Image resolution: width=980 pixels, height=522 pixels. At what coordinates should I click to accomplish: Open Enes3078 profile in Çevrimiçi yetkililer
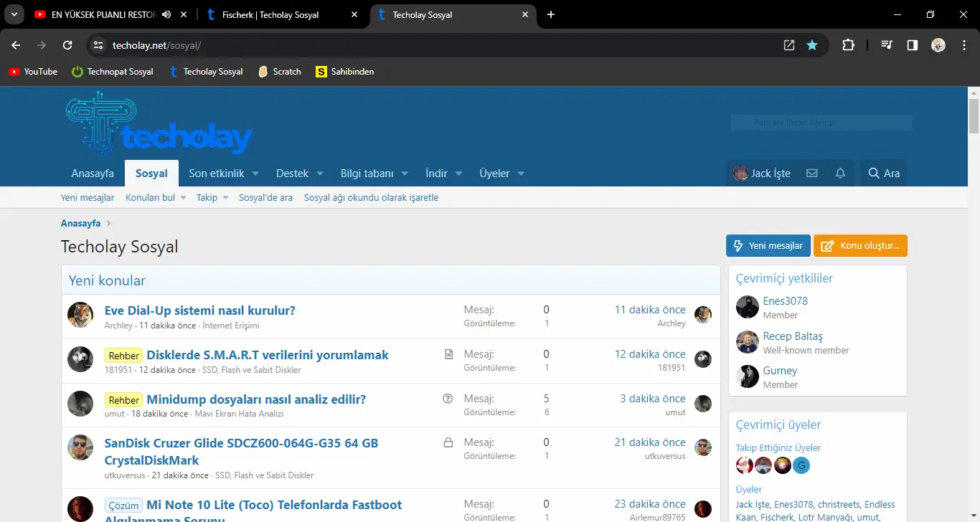(x=785, y=301)
